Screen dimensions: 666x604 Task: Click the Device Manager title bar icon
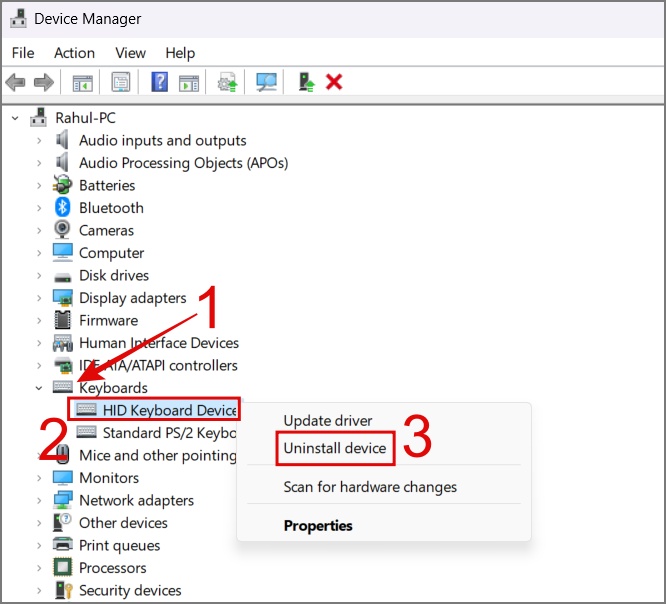[18, 19]
